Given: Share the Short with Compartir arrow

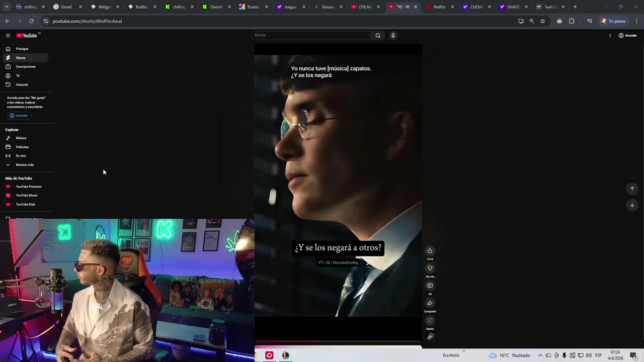Looking at the screenshot, I should coord(430,303).
